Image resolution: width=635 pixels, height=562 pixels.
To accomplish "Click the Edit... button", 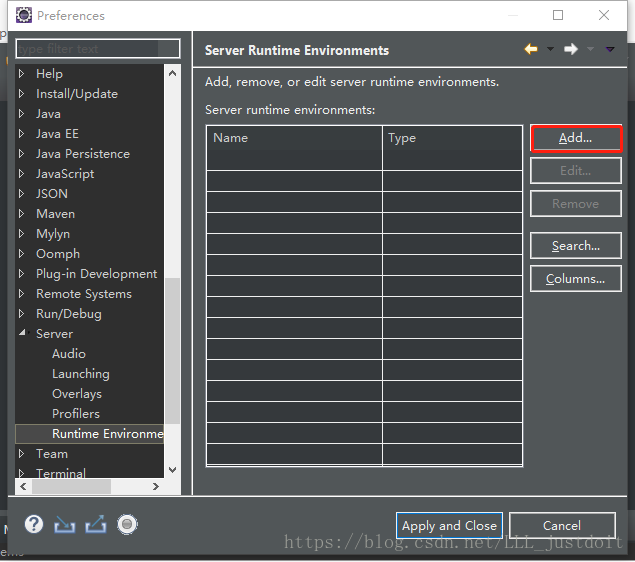I will 575,171.
